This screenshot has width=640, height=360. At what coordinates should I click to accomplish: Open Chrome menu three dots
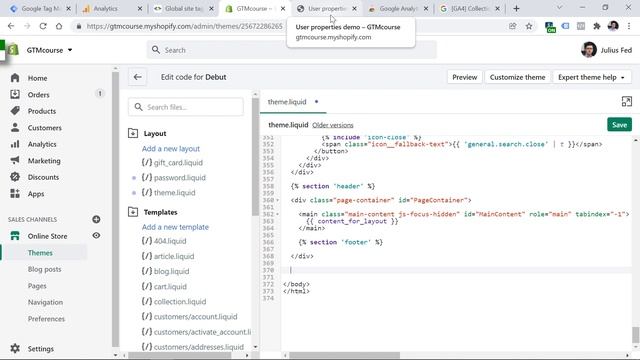pyautogui.click(x=629, y=26)
